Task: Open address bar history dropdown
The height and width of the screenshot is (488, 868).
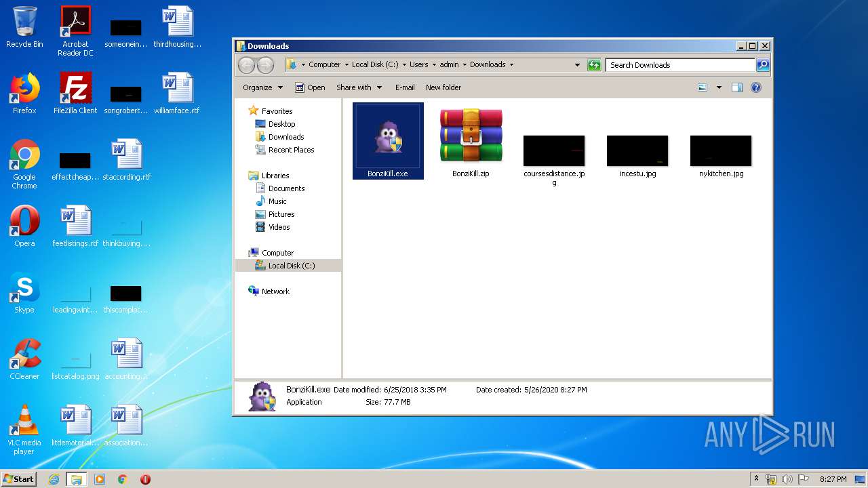Action: tap(577, 65)
